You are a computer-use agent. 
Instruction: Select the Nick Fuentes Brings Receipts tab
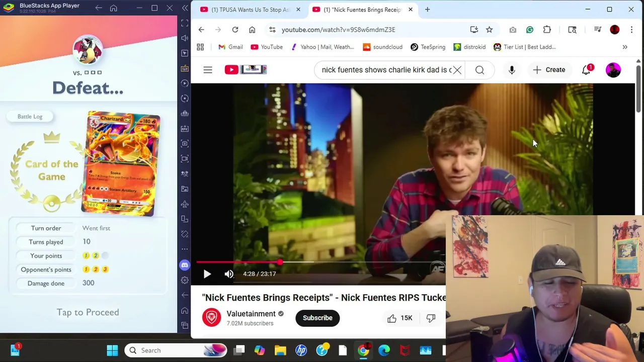[x=358, y=10]
